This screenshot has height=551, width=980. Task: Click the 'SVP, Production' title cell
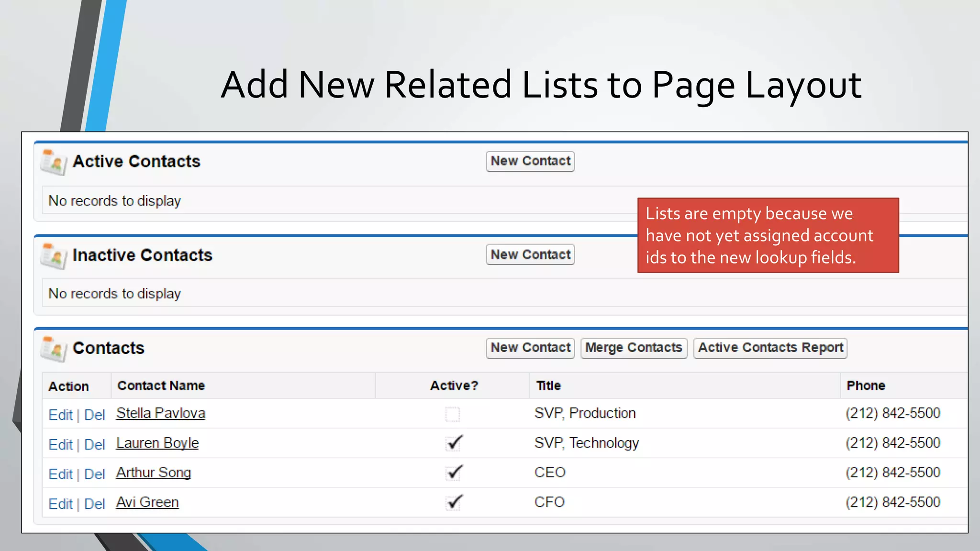click(585, 413)
